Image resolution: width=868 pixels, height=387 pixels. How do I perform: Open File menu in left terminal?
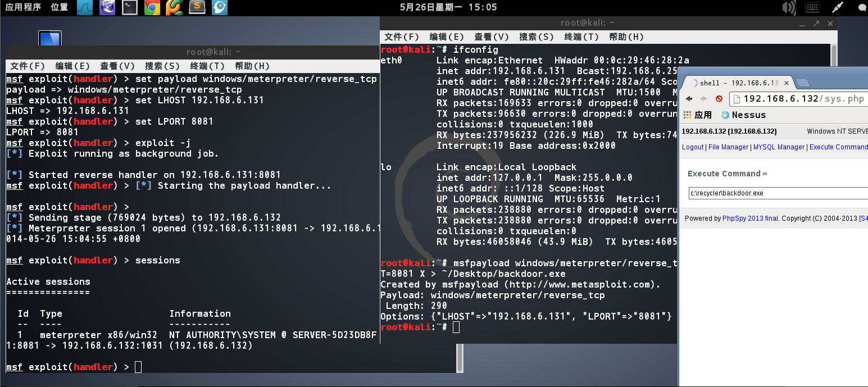[28, 66]
